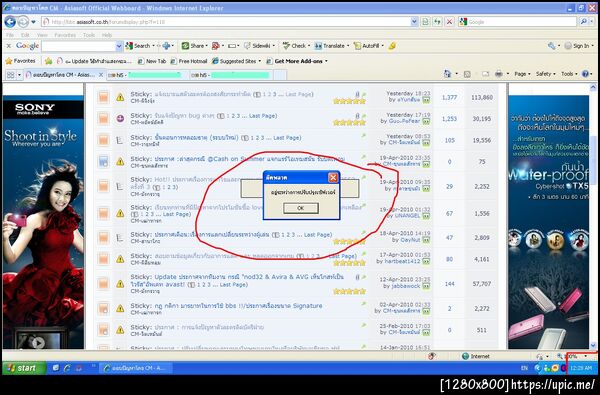
Task: Click the Add to Favorites Bar star icon
Action: tap(49, 61)
